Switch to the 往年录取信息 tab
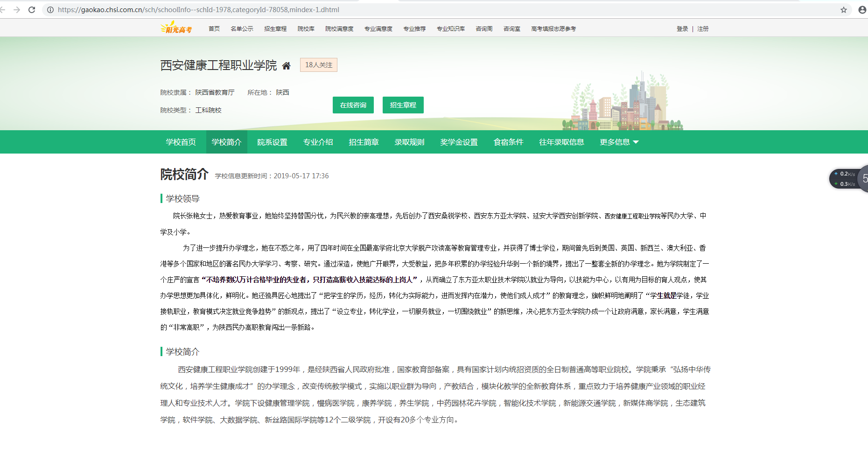This screenshot has width=868, height=449. 562,142
